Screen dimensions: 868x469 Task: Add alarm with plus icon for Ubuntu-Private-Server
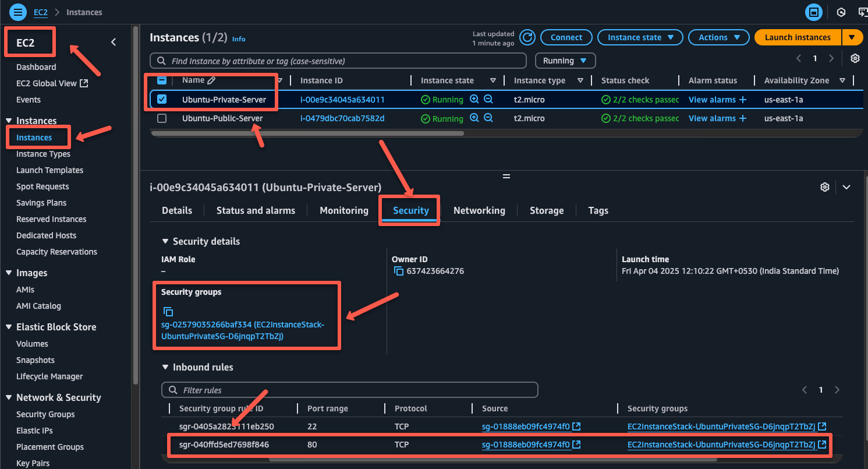[x=743, y=100]
